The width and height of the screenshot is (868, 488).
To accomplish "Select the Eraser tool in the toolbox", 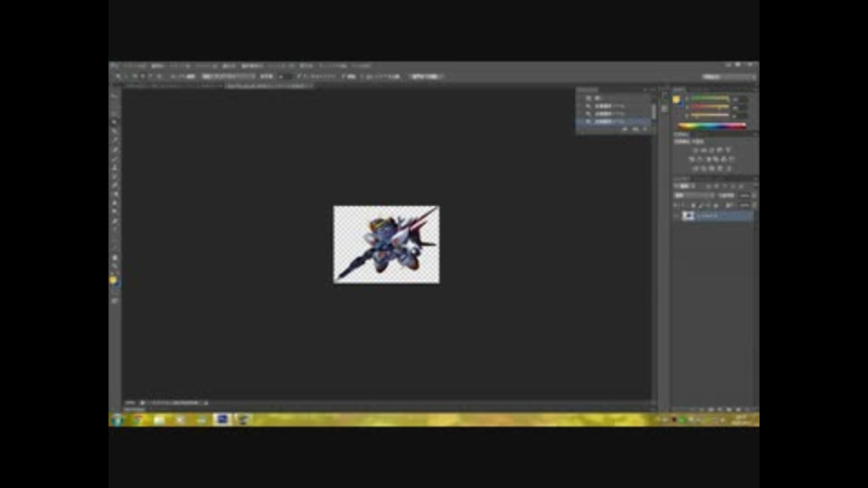I will [x=115, y=184].
